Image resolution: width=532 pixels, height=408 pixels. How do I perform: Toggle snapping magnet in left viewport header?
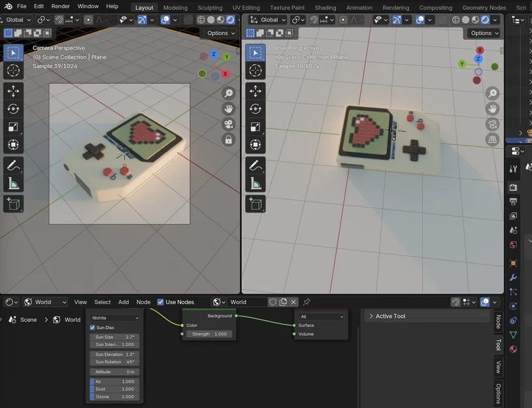(x=59, y=20)
